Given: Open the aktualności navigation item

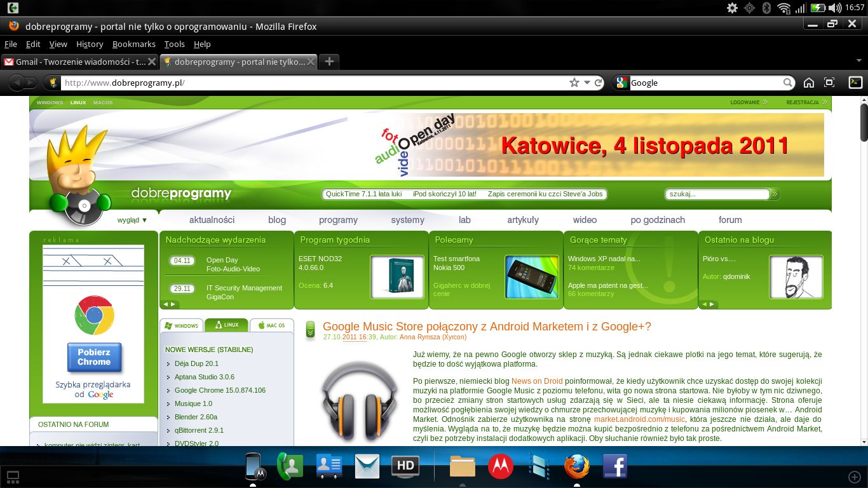Looking at the screenshot, I should [x=212, y=220].
